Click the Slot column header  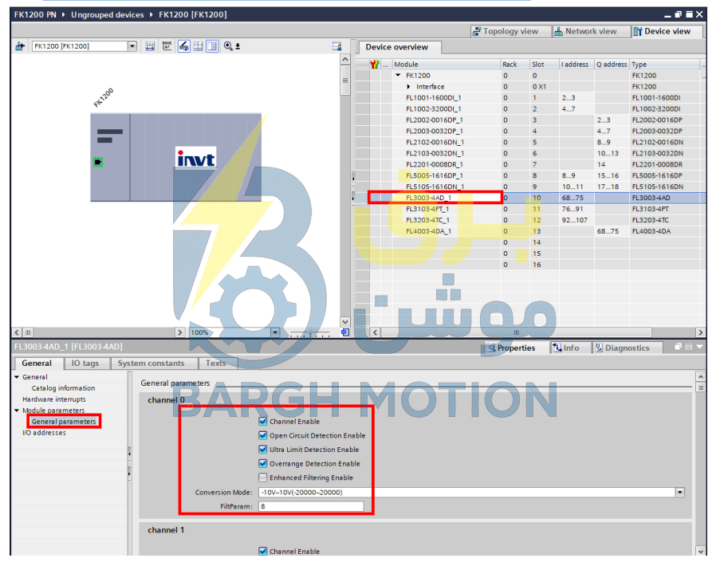tap(544, 65)
